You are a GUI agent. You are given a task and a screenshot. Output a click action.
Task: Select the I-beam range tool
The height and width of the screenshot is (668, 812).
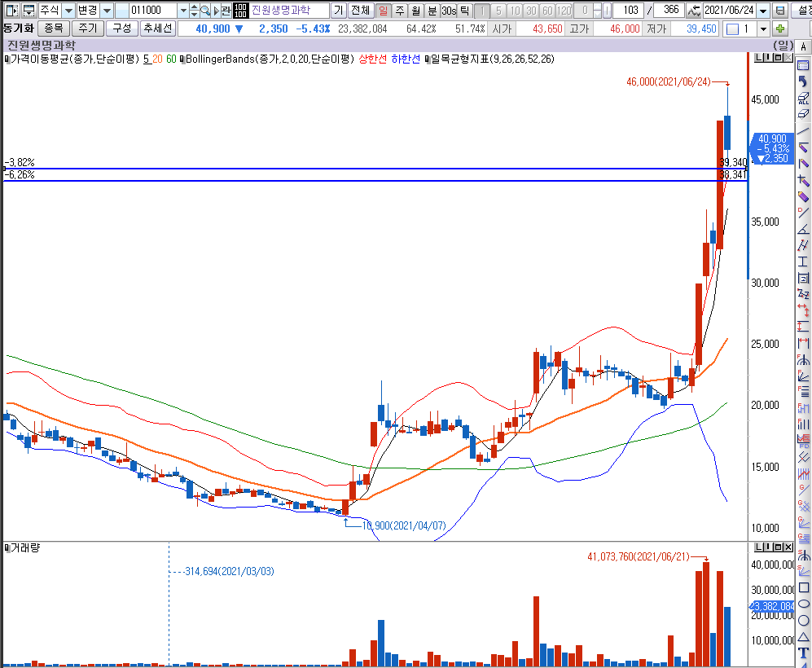[803, 261]
